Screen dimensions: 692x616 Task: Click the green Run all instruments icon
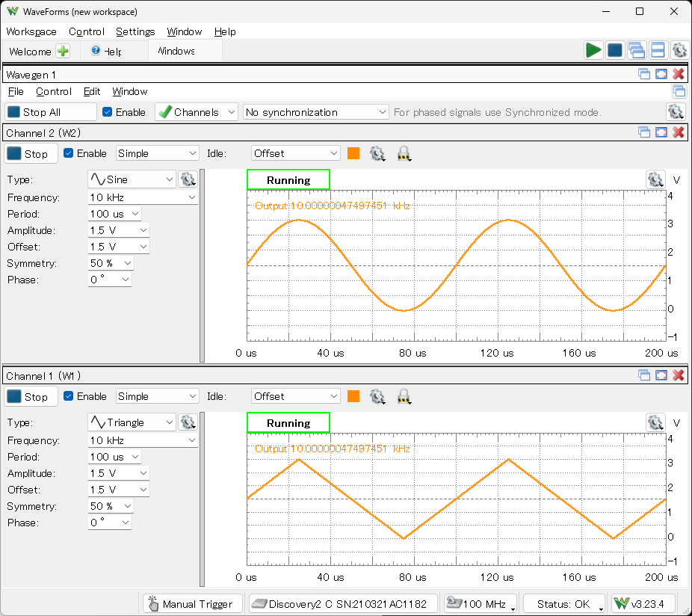pos(593,50)
